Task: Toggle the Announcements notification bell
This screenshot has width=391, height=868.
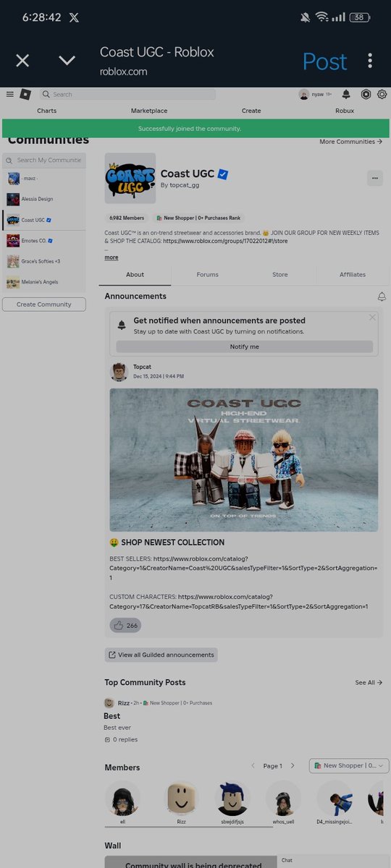Action: pos(382,297)
